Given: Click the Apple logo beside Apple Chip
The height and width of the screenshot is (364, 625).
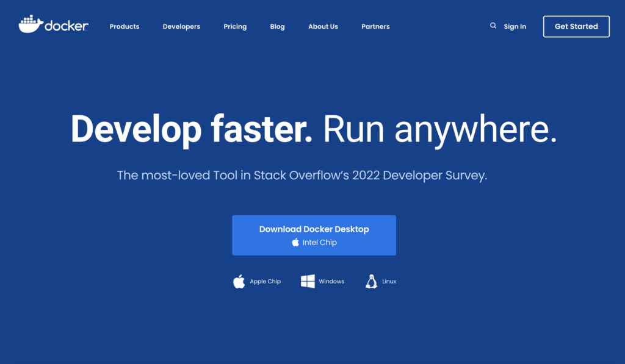Looking at the screenshot, I should 239,281.
